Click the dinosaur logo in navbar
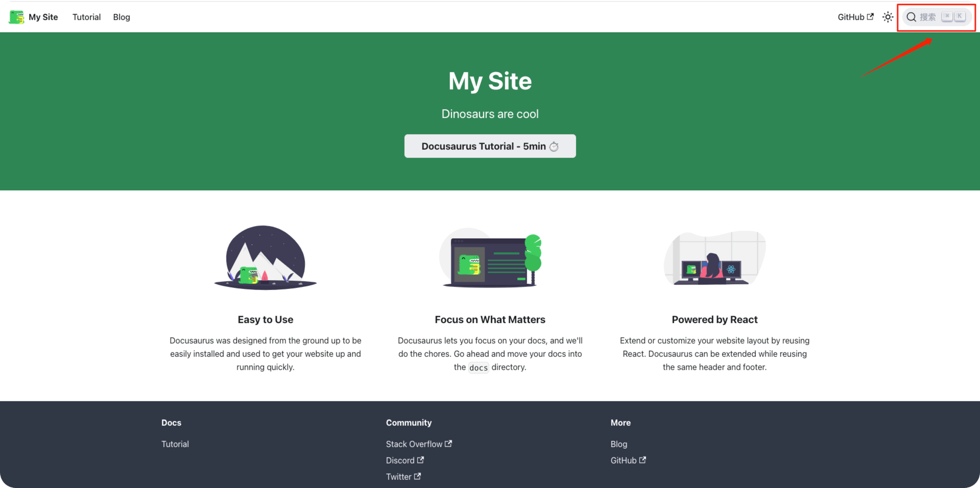This screenshot has width=980, height=488. point(16,17)
